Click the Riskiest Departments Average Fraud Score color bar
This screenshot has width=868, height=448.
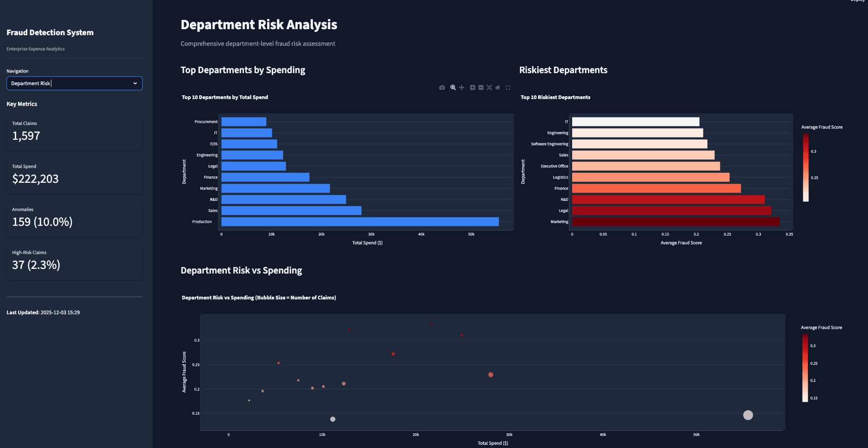806,168
